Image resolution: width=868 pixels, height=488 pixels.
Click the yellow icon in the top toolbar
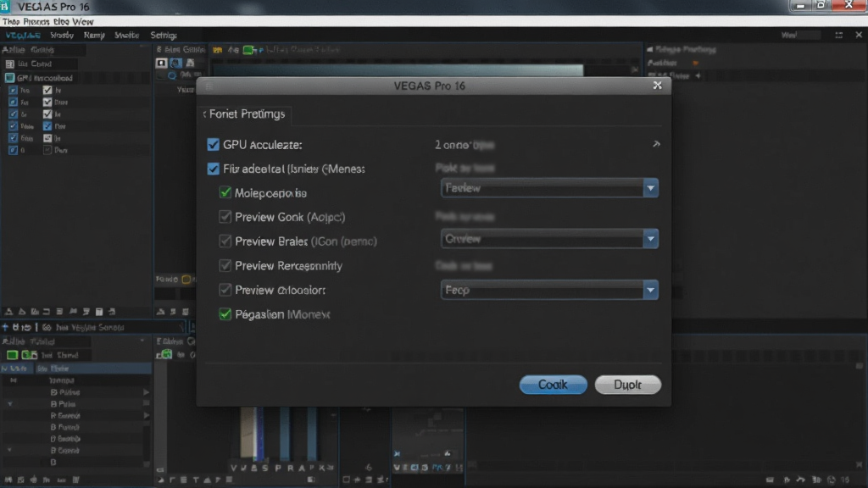(218, 50)
